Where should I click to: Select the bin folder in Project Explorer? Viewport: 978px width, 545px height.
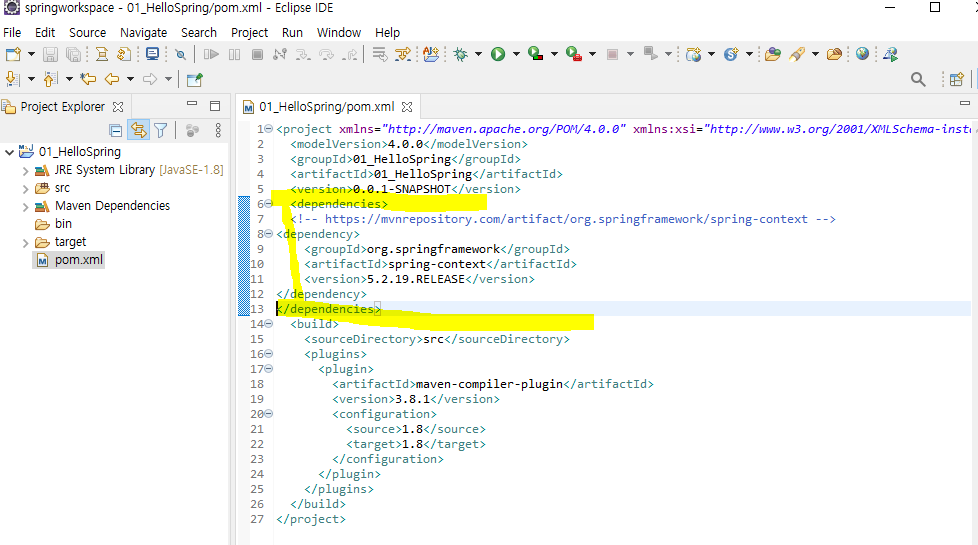click(x=63, y=224)
